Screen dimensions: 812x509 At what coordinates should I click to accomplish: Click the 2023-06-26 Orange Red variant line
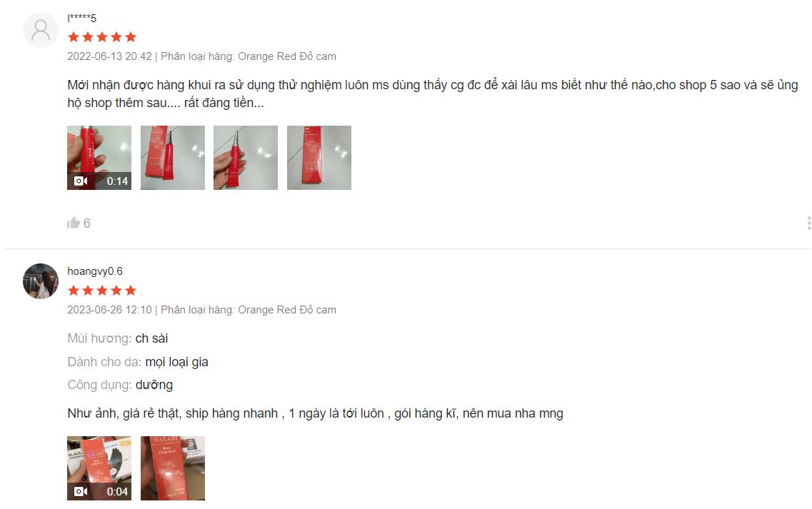201,310
